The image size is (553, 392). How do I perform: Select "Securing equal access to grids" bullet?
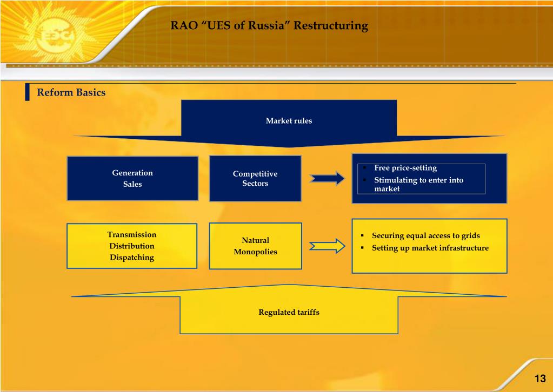pyautogui.click(x=425, y=235)
